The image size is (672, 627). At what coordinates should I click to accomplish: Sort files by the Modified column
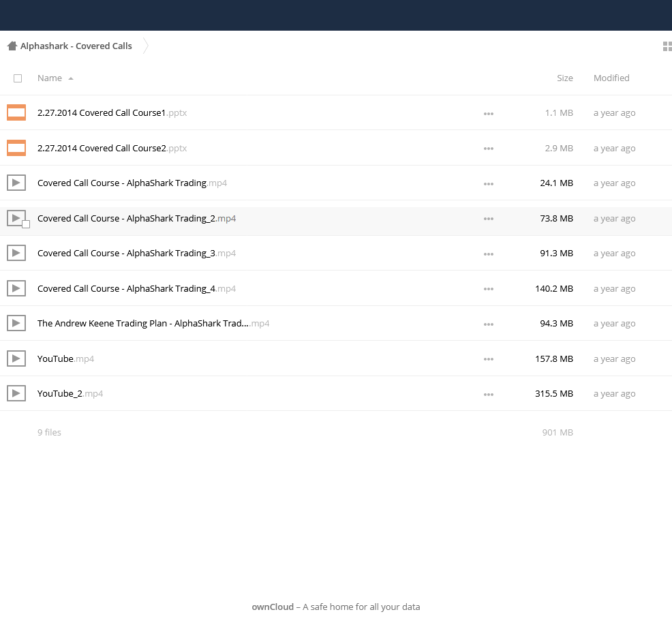(611, 78)
